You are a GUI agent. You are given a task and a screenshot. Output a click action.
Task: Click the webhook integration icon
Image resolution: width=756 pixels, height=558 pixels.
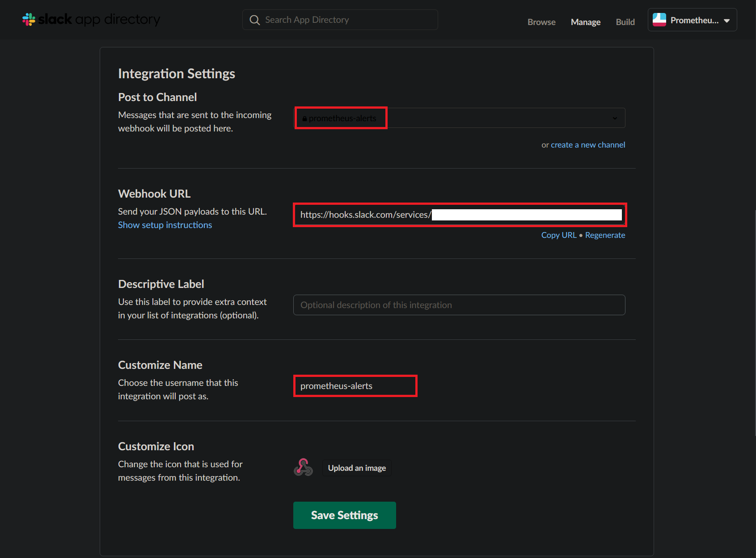[303, 467]
